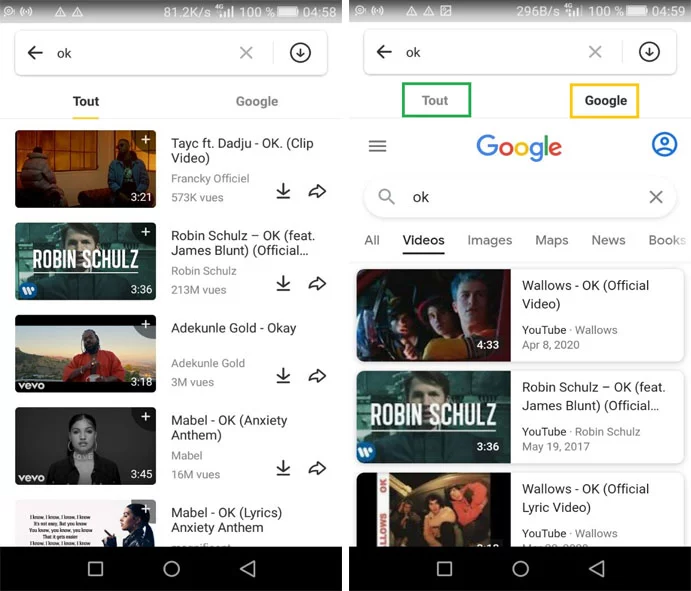Open Wallows - OK (Official Video) result

coord(520,315)
